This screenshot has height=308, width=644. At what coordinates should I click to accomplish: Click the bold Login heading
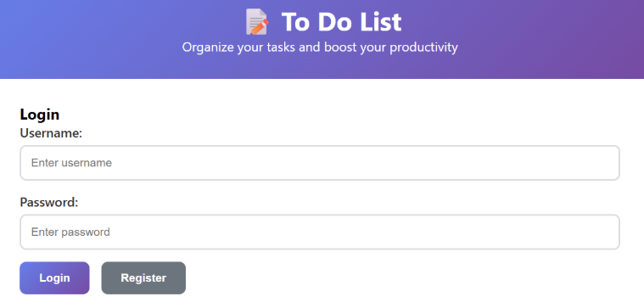(40, 115)
